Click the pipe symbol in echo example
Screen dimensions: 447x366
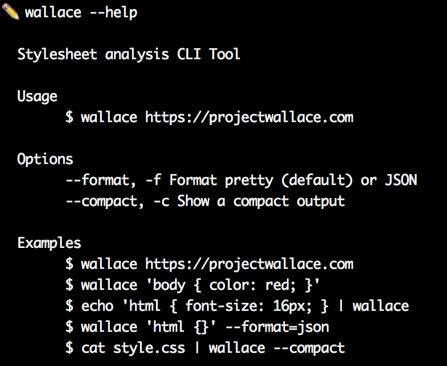(x=340, y=306)
